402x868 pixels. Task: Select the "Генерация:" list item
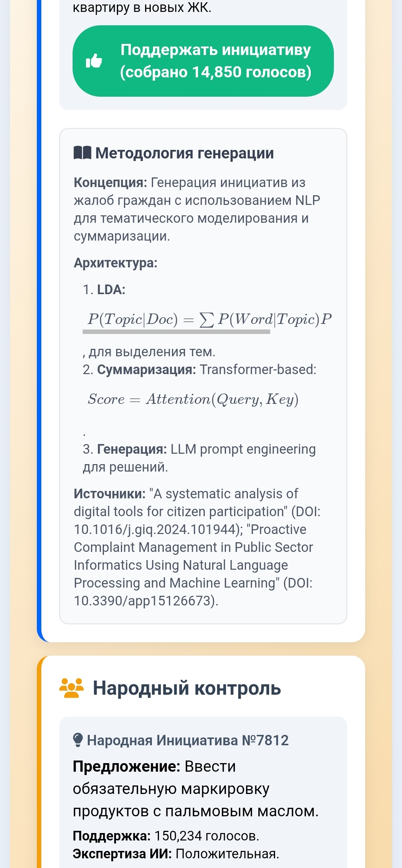(x=132, y=449)
